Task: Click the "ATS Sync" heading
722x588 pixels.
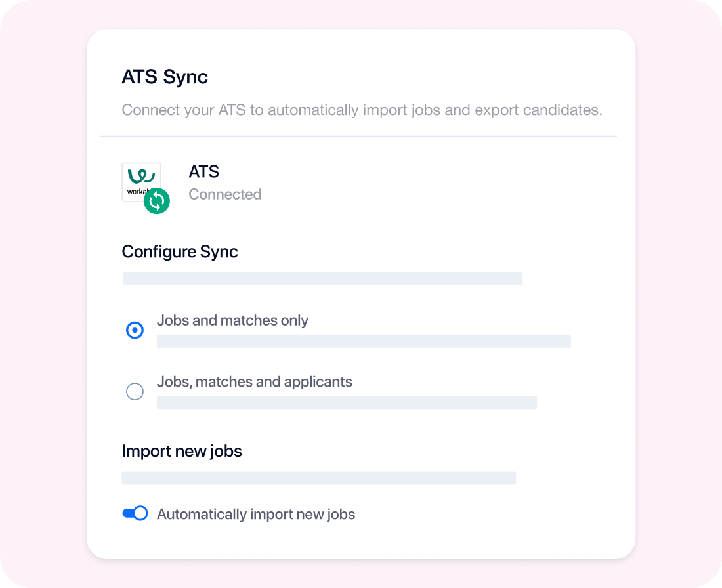Action: [165, 77]
